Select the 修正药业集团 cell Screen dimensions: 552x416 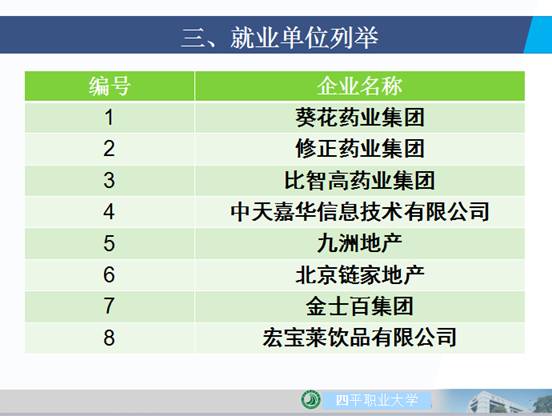pyautogui.click(x=359, y=149)
